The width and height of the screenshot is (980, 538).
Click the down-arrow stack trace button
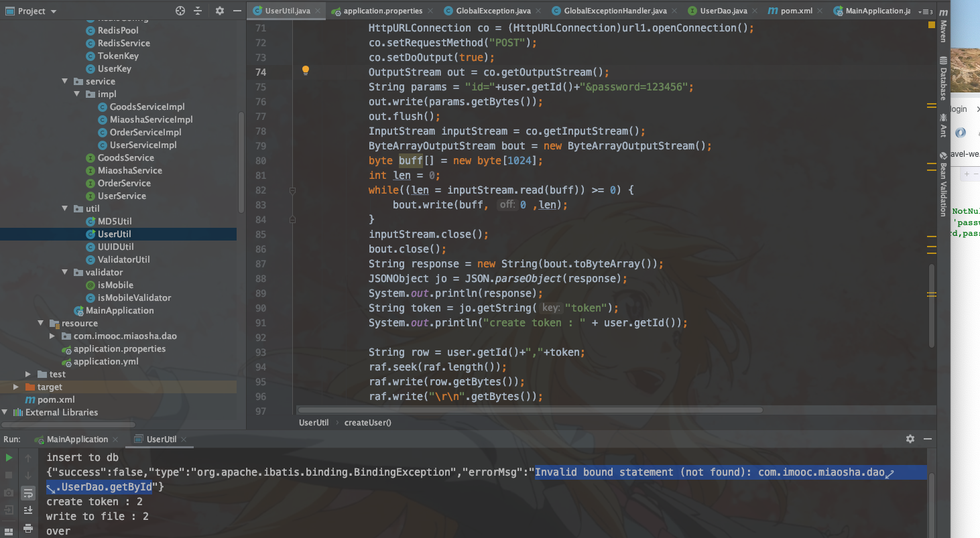coord(28,475)
